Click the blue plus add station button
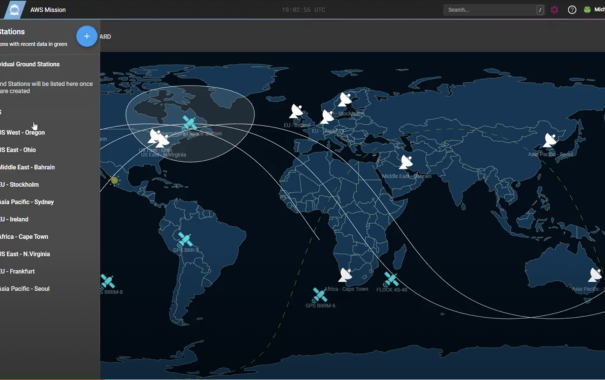Viewport: 605px width, 380px height. point(86,36)
